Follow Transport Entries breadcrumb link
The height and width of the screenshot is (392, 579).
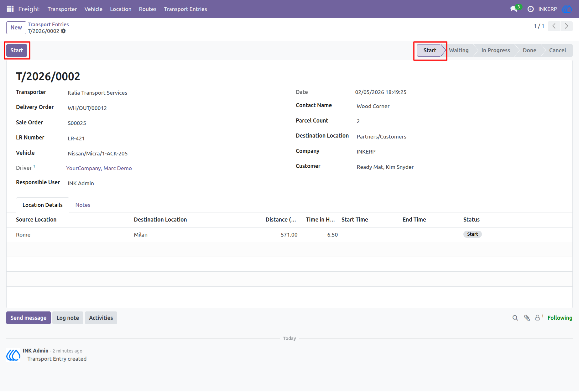48,24
